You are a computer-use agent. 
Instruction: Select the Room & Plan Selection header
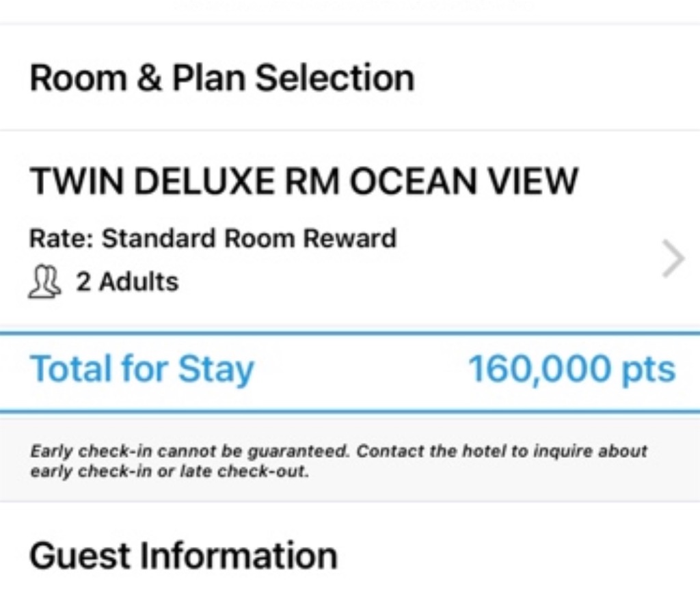(x=222, y=78)
